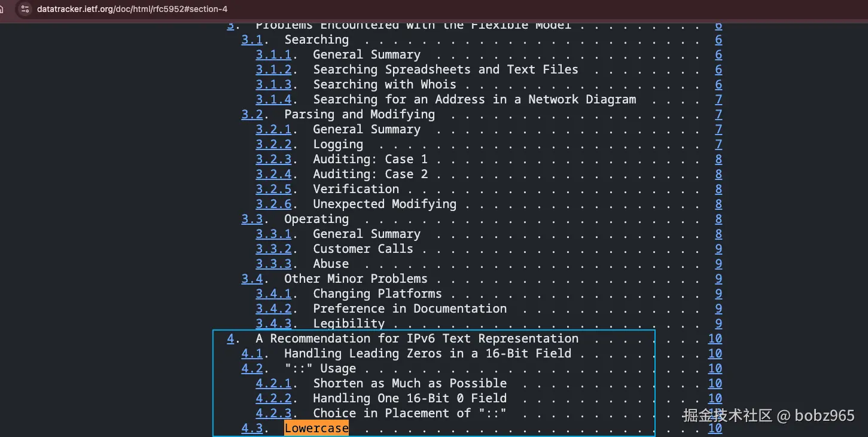Navigate to 3.4 section link

tap(252, 279)
